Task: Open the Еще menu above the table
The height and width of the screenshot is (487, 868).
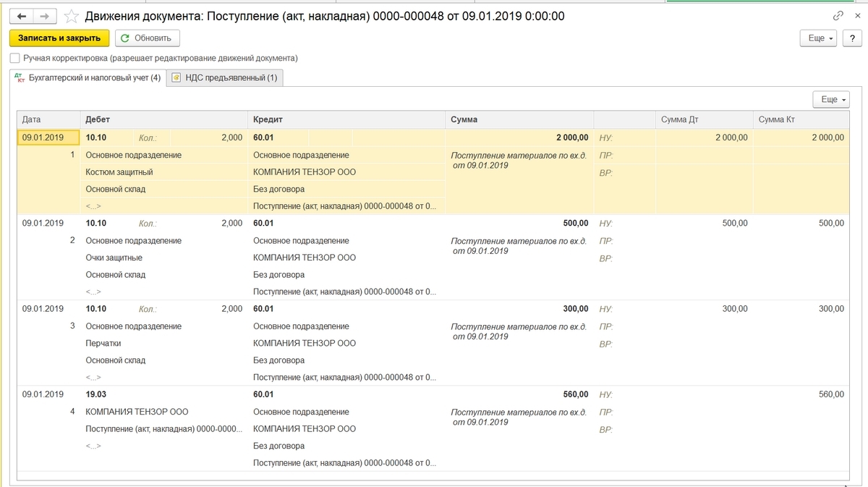Action: 830,98
